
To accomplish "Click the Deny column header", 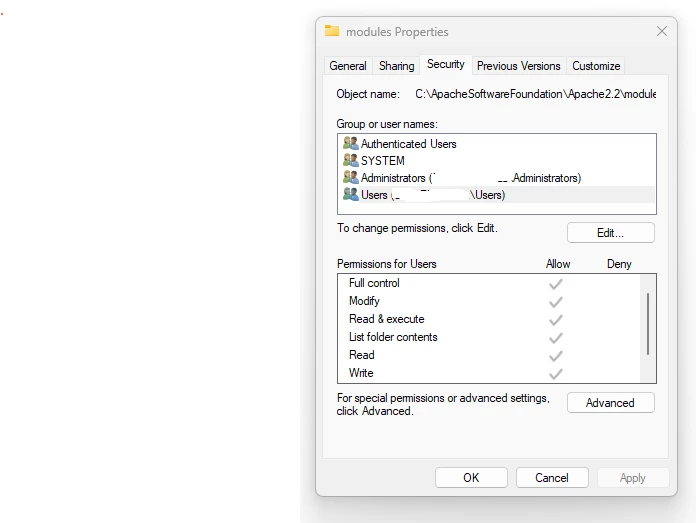I will (x=619, y=264).
